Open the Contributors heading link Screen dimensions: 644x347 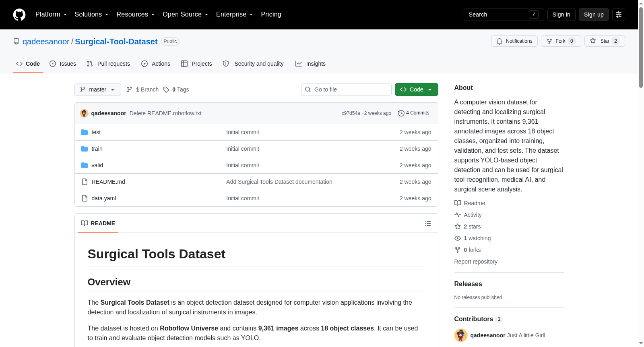[x=478, y=319]
